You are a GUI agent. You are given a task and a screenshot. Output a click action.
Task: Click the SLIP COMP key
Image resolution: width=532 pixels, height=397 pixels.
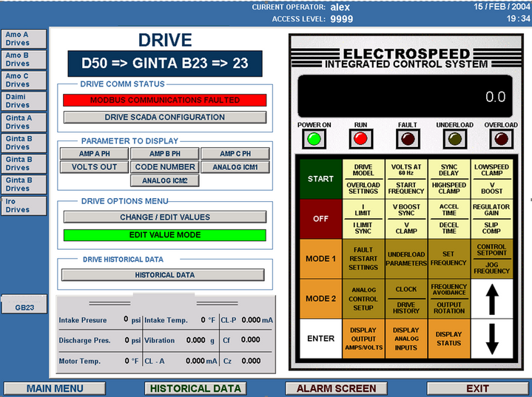coord(491,228)
